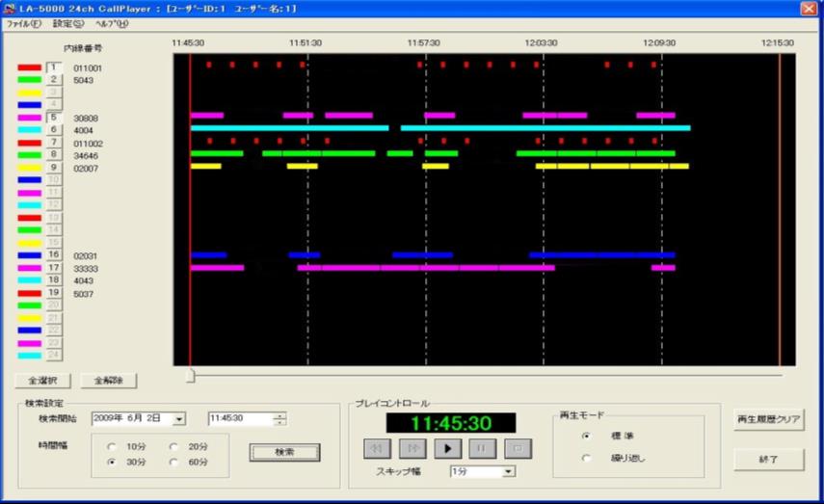The height and width of the screenshot is (504, 824).
Task: Click the green 11:45:30 playback time display
Action: pos(451,423)
